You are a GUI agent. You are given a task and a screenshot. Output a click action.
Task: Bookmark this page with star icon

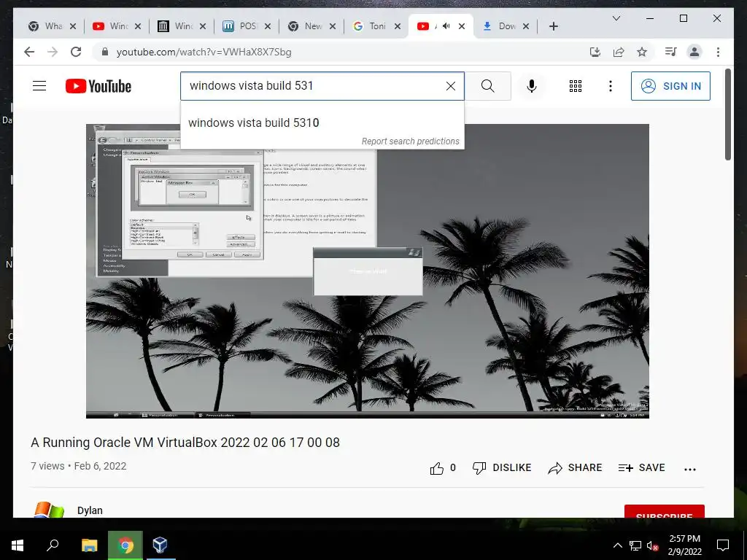642,52
